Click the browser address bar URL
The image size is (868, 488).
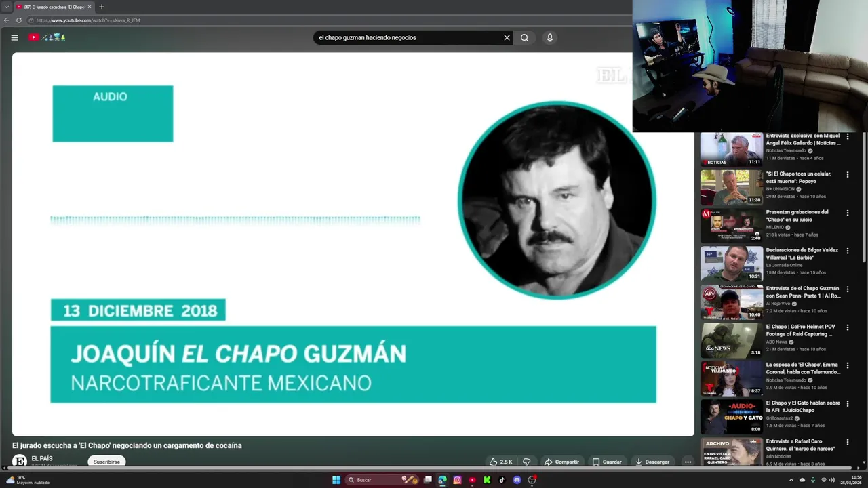click(88, 20)
